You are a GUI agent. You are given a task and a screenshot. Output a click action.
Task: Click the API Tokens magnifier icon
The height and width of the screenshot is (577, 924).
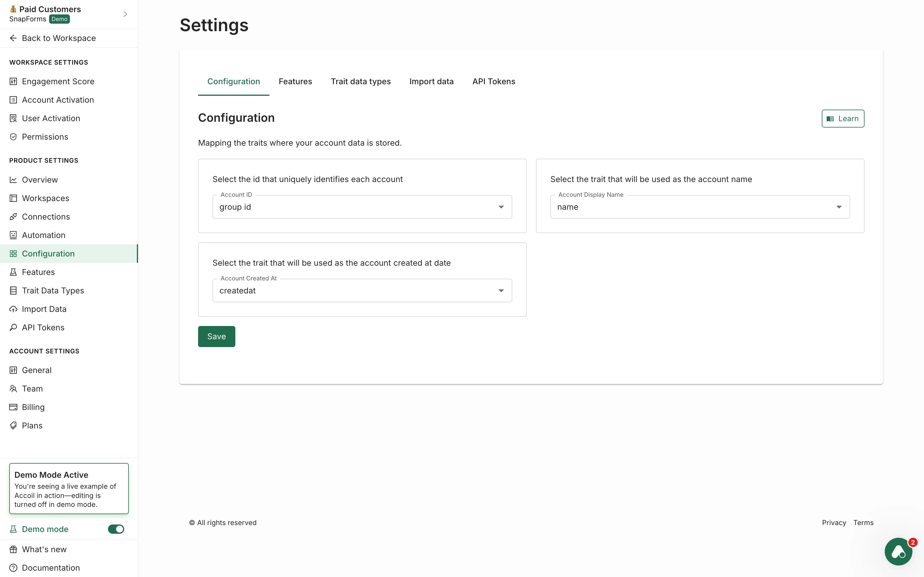pyautogui.click(x=13, y=327)
